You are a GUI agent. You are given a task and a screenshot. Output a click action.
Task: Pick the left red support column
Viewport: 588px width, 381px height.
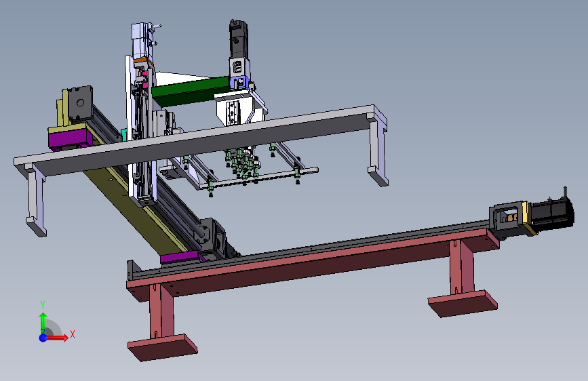click(161, 310)
